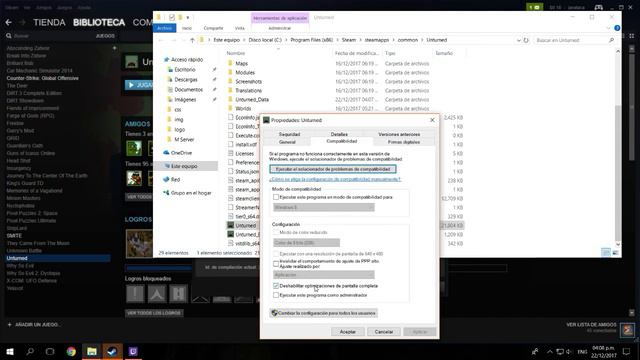Uncheck Deshabilitar optimizaciones de pantalla completa
The width and height of the screenshot is (640, 360).
[276, 286]
